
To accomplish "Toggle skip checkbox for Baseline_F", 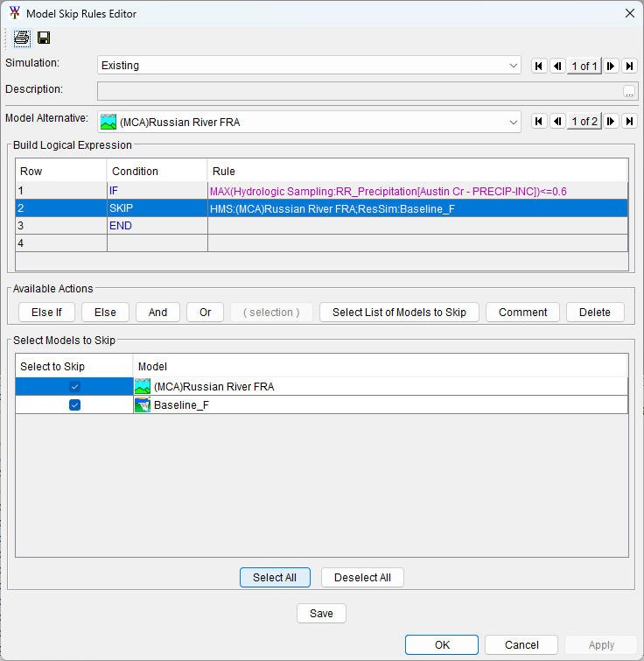I will 74,405.
